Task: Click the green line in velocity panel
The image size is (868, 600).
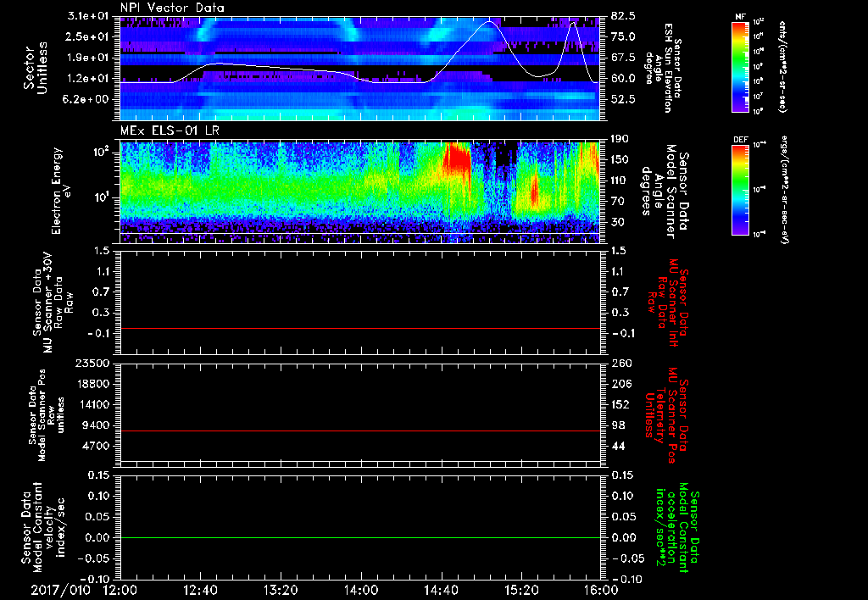Action: [360, 537]
